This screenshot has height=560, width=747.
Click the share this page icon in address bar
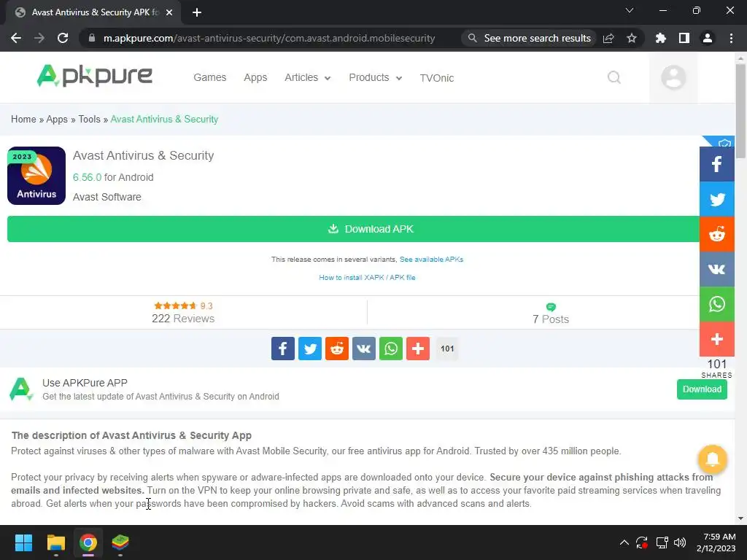pos(608,38)
